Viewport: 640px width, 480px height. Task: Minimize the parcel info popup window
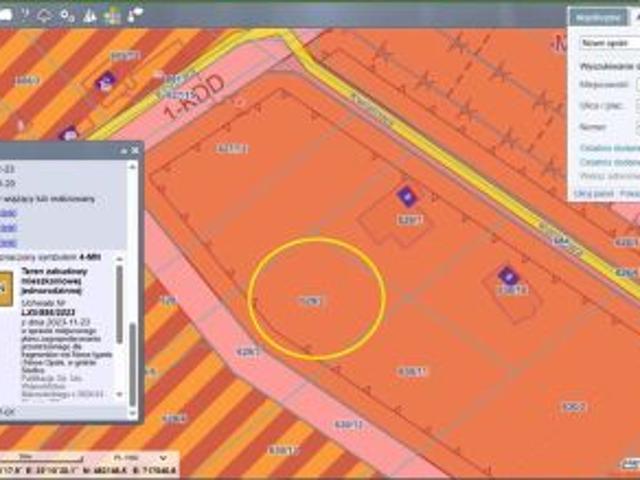[126, 149]
